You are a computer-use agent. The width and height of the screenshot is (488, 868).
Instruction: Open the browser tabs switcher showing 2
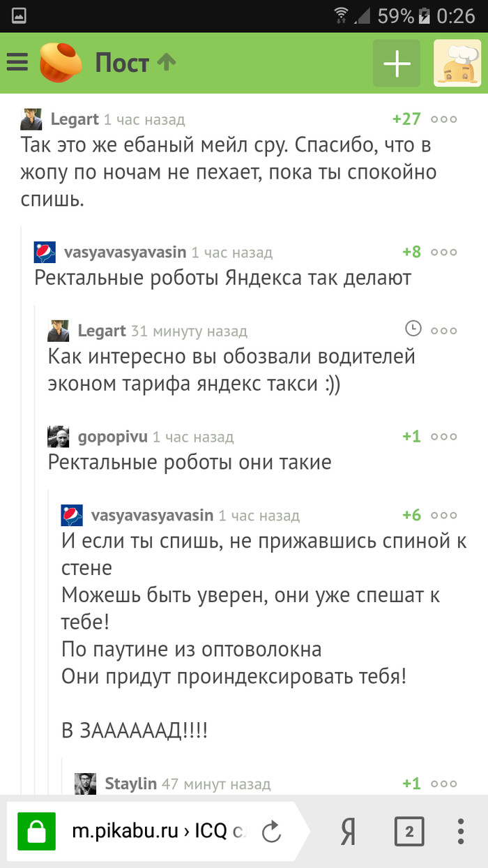409,832
